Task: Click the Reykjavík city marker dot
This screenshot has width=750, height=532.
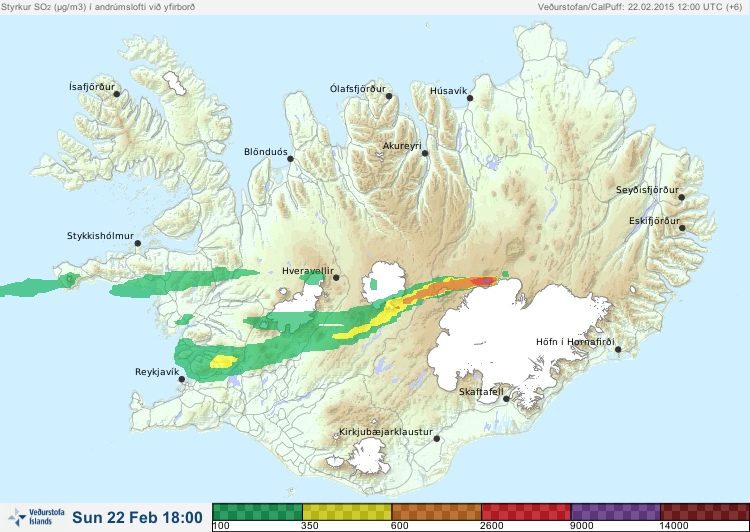Action: [182, 379]
